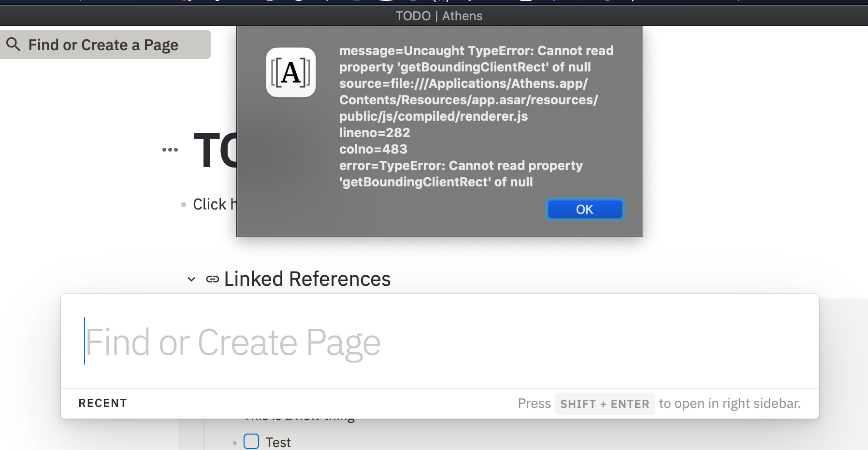
Task: Click the search magnifier icon beside Find or Create a Page
Action: pos(14,44)
